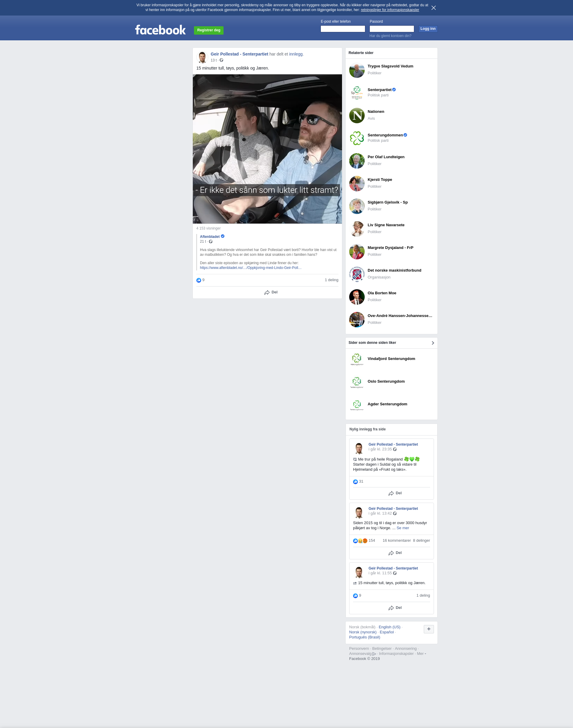This screenshot has width=573, height=728.
Task: Click Trygve Slagsvold Vedum avatar
Action: [357, 70]
